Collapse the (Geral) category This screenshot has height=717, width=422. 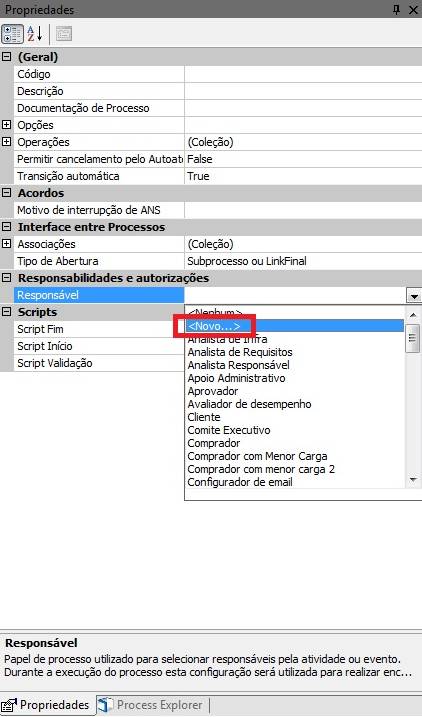[6, 57]
